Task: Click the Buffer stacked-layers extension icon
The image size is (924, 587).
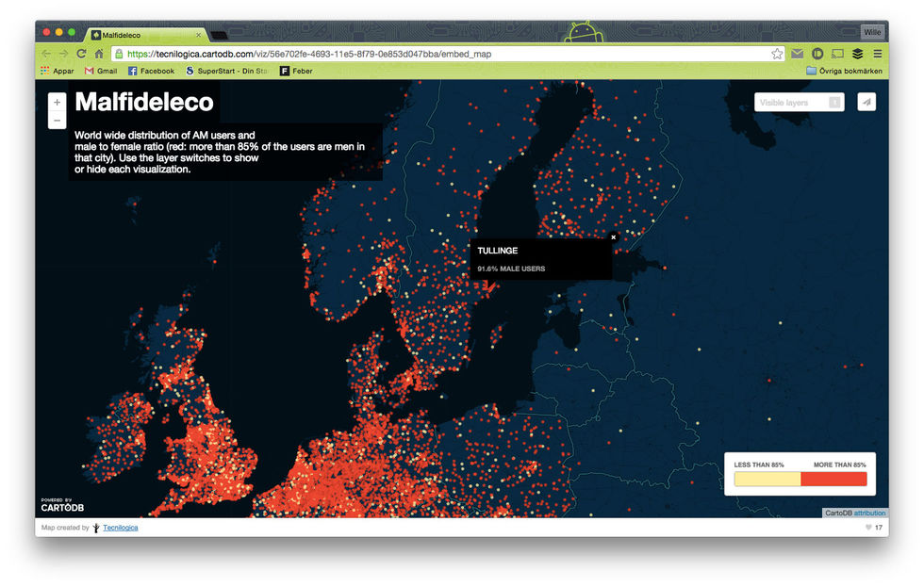Action: (x=857, y=54)
